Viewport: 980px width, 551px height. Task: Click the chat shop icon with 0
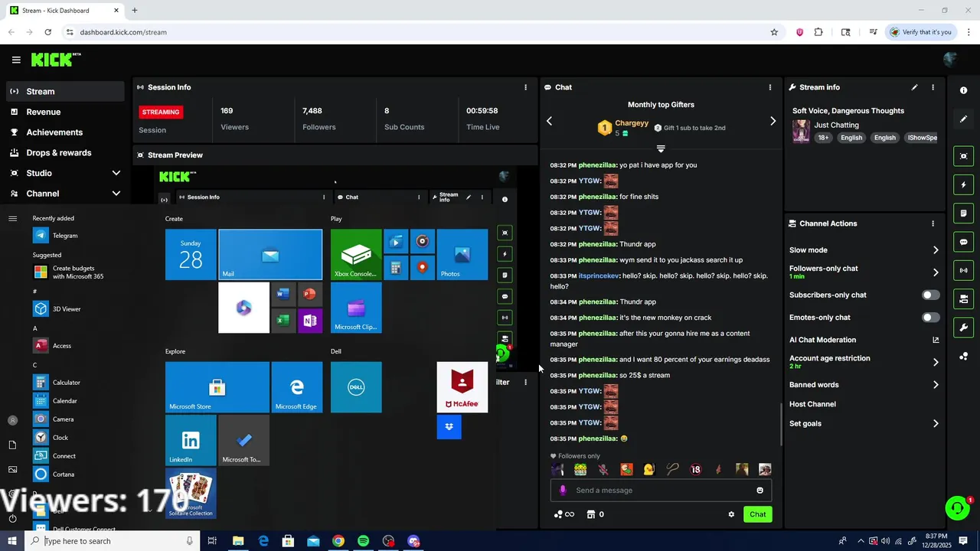click(595, 514)
